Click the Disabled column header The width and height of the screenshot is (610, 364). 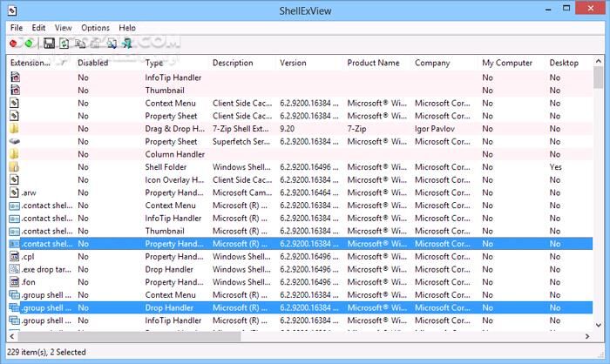(93, 63)
